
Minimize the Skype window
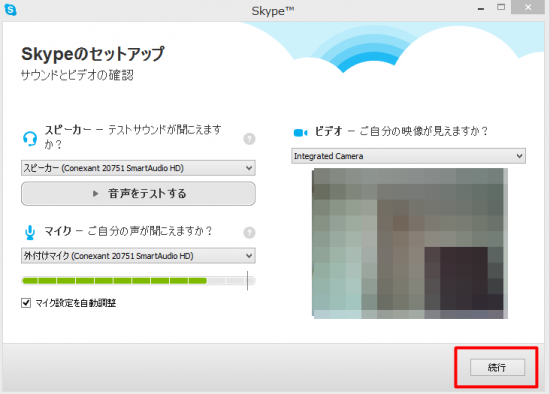481,9
